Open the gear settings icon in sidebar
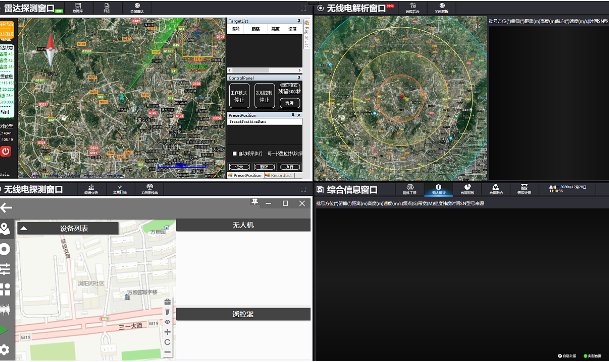Image resolution: width=609 pixels, height=362 pixels. (x=5, y=350)
